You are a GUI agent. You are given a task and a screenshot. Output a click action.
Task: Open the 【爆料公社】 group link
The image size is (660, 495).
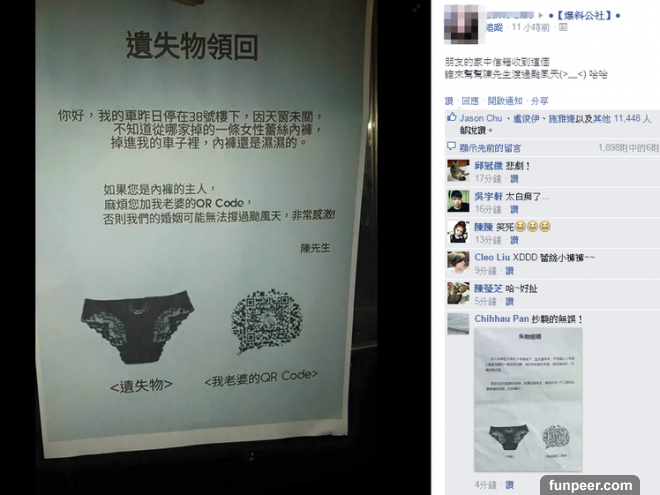[x=584, y=16]
